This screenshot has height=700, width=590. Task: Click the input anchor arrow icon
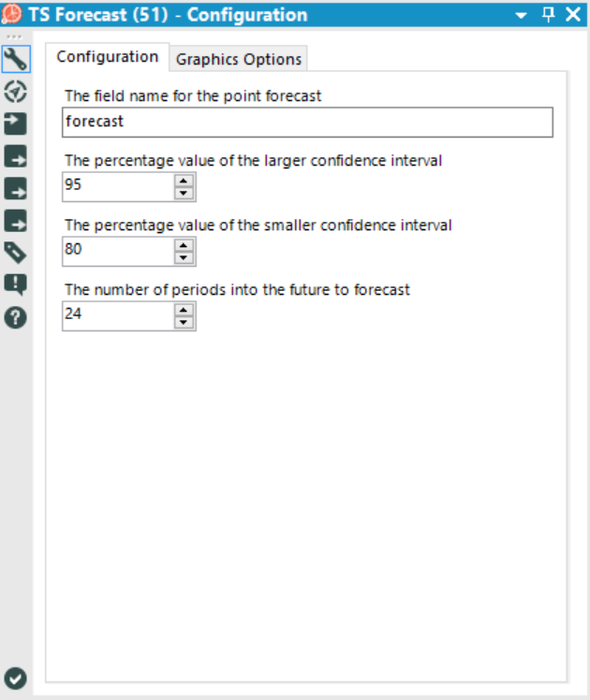(x=17, y=123)
